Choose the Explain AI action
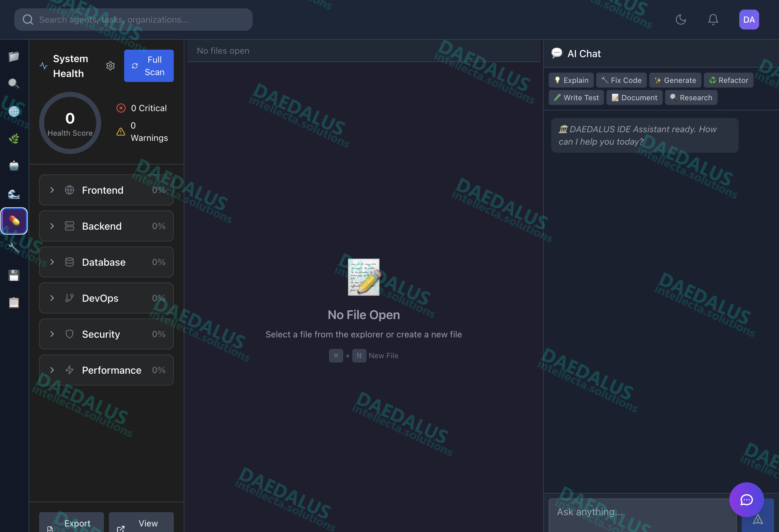Viewport: 779px width, 532px height. pyautogui.click(x=571, y=80)
